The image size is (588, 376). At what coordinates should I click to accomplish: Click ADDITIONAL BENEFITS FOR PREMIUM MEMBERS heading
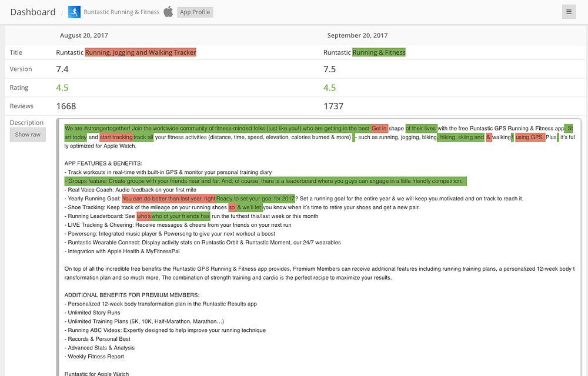click(132, 295)
